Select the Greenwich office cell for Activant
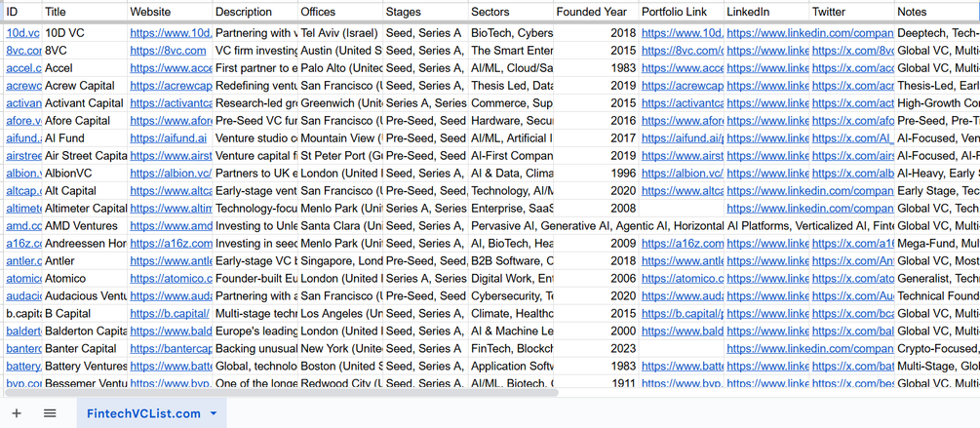Image resolution: width=980 pixels, height=428 pixels. pyautogui.click(x=340, y=103)
